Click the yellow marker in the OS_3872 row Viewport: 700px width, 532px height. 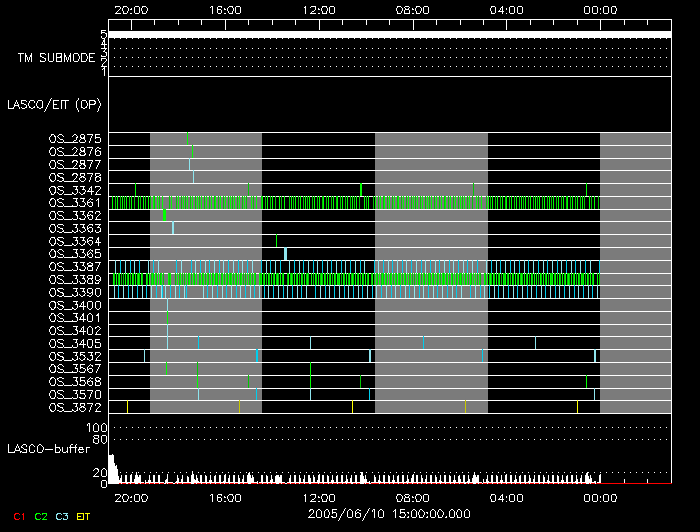coord(352,407)
